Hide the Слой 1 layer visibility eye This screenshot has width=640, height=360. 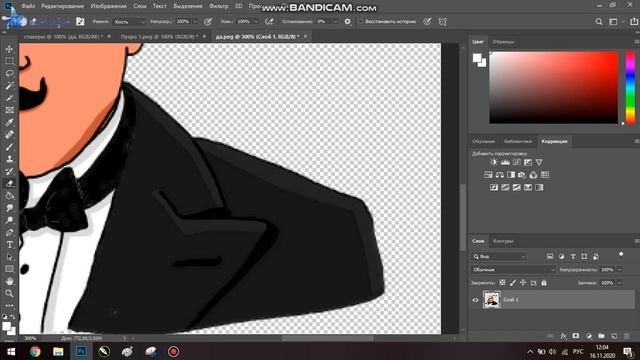point(476,300)
